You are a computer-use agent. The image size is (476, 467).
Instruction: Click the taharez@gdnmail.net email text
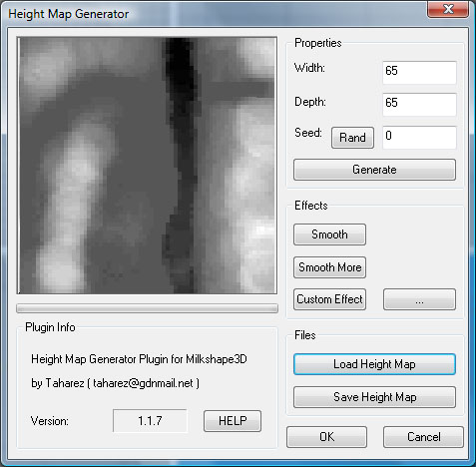143,383
